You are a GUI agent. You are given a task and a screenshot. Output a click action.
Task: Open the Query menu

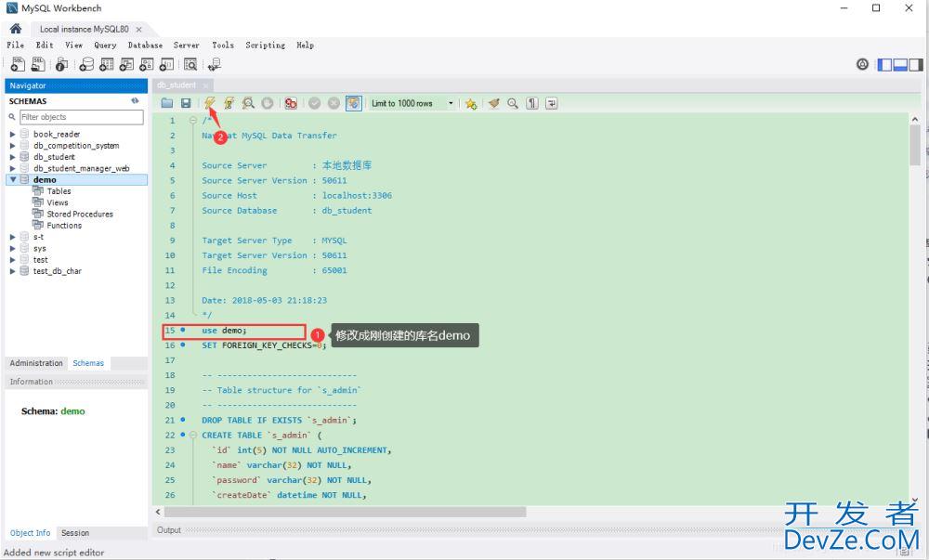pos(106,45)
